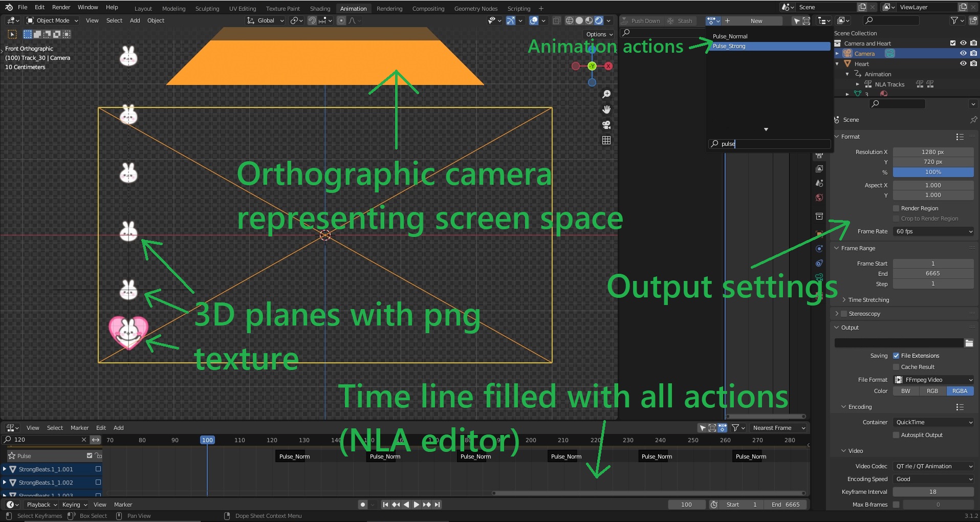Open File Format FFmpeg Video dropdown
The image size is (980, 522).
tap(933, 380)
